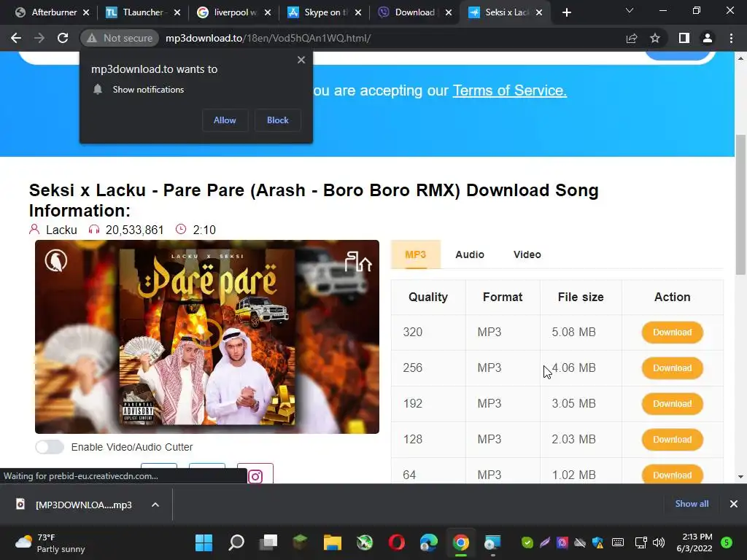Viewport: 747px width, 560px height.
Task: Open the browser side panel
Action: click(x=684, y=38)
